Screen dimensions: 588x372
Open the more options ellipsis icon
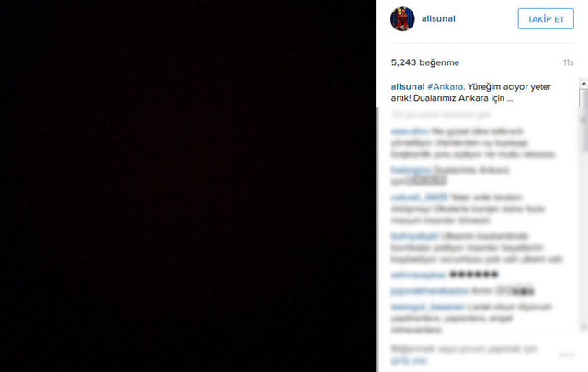click(567, 355)
